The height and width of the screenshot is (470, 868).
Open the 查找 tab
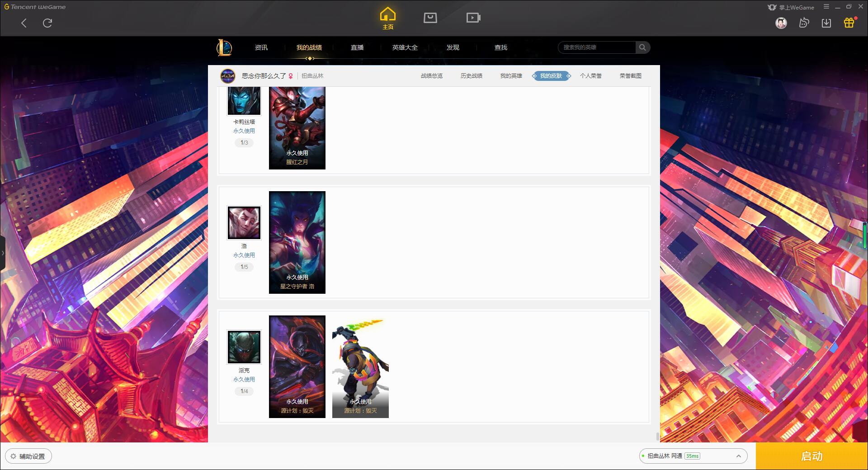coord(500,47)
